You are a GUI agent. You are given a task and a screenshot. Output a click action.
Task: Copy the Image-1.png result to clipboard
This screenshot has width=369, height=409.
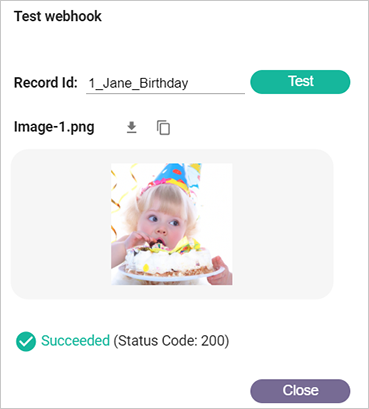tap(163, 128)
